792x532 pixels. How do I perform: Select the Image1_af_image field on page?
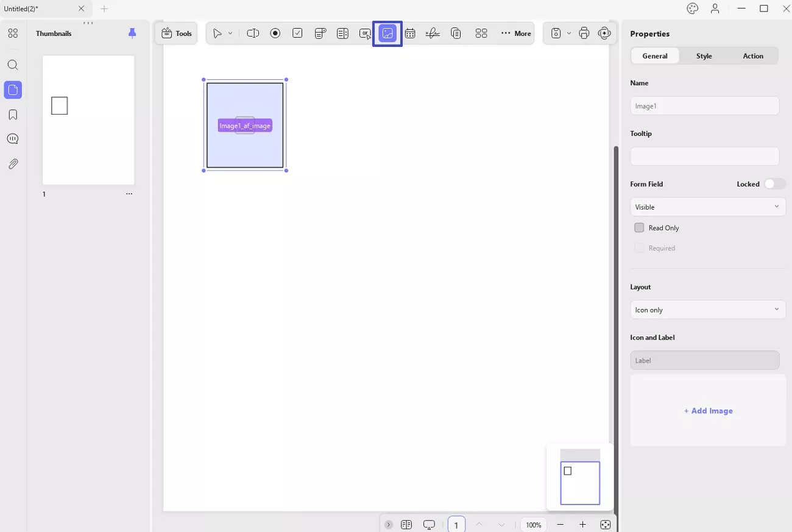(245, 126)
